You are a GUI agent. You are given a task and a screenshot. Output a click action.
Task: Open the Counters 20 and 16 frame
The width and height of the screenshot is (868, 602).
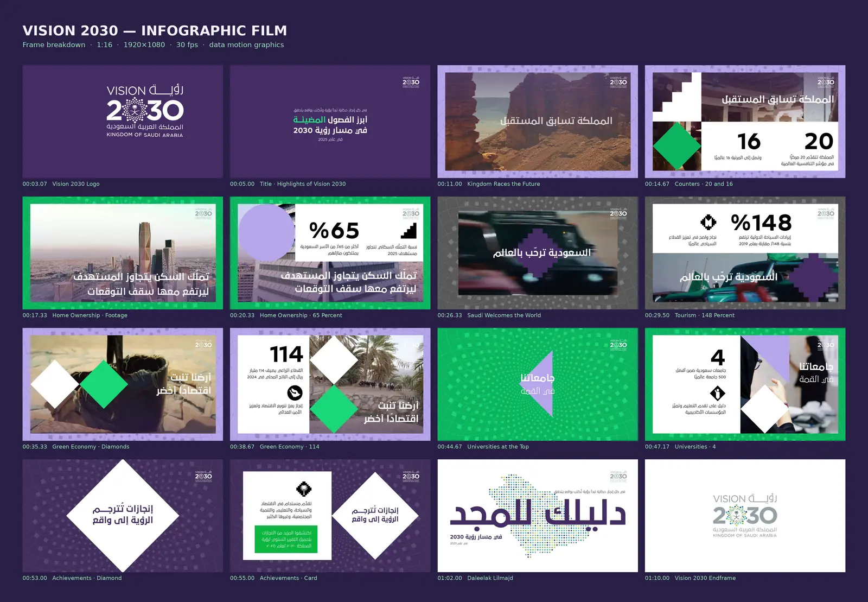745,122
